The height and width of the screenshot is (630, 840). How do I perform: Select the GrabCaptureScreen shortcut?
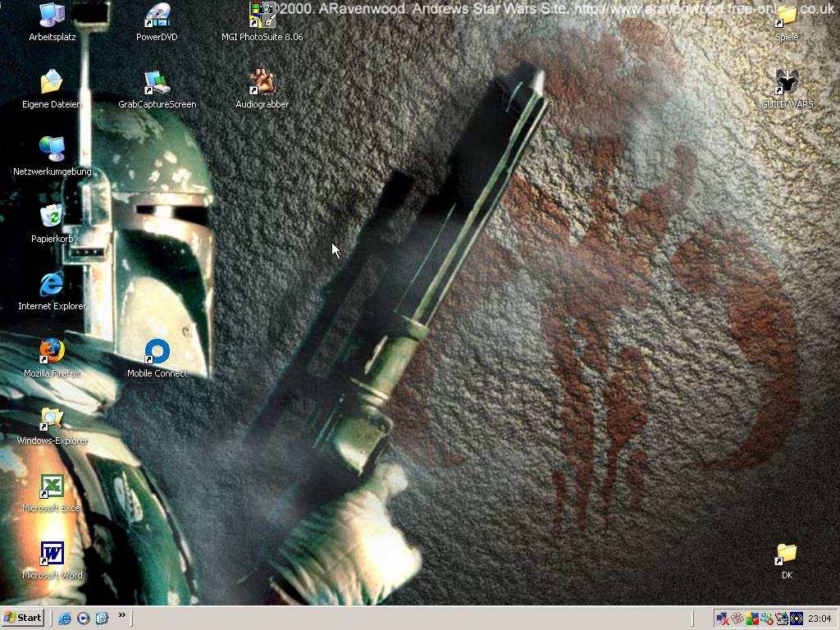pyautogui.click(x=157, y=83)
